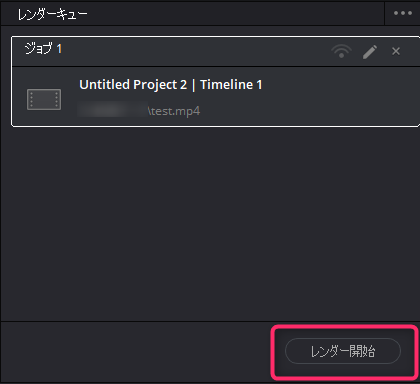Select the test.mp4 output path text
420x384 pixels.
pyautogui.click(x=174, y=111)
